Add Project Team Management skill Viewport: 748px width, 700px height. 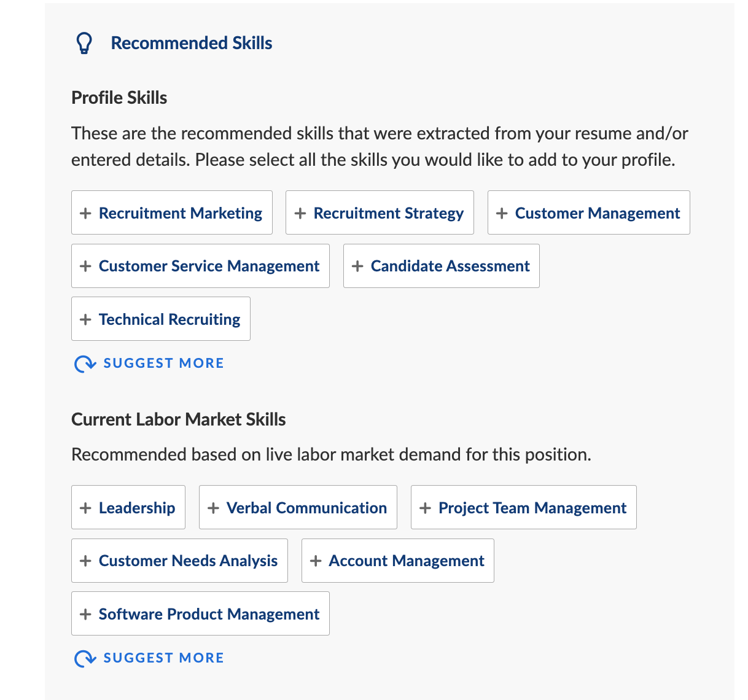point(524,507)
